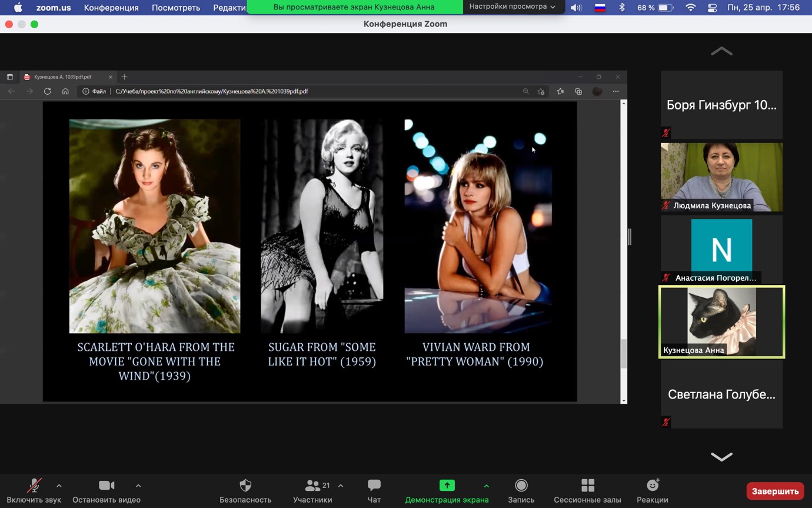Click zoom magnifier icon in address bar
This screenshot has width=812, height=508.
point(526,91)
